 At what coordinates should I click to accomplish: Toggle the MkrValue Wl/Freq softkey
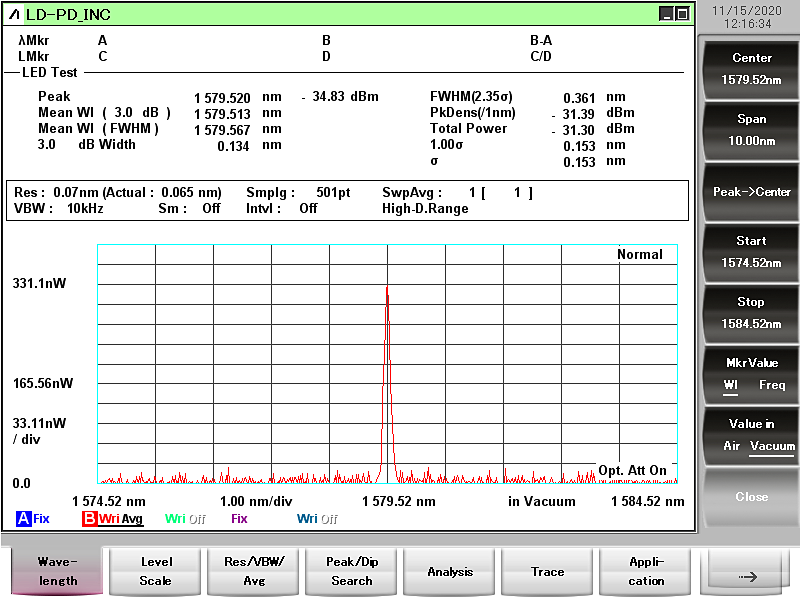751,374
